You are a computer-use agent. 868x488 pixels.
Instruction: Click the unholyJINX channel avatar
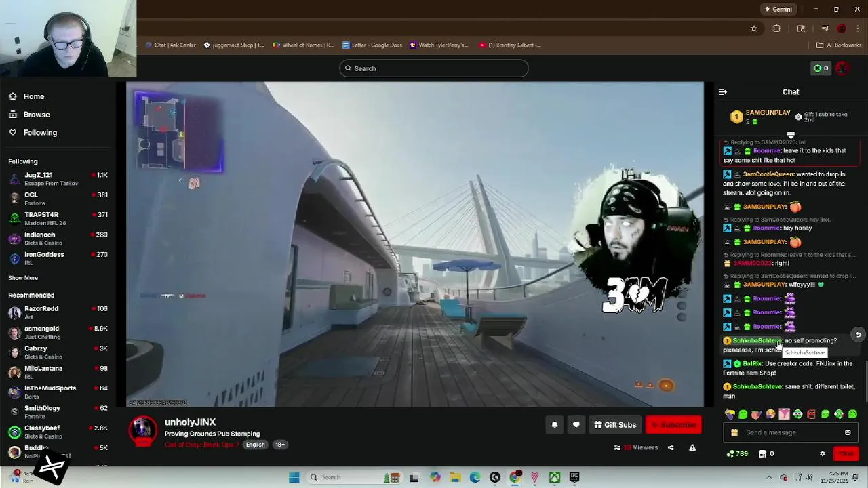tap(142, 431)
